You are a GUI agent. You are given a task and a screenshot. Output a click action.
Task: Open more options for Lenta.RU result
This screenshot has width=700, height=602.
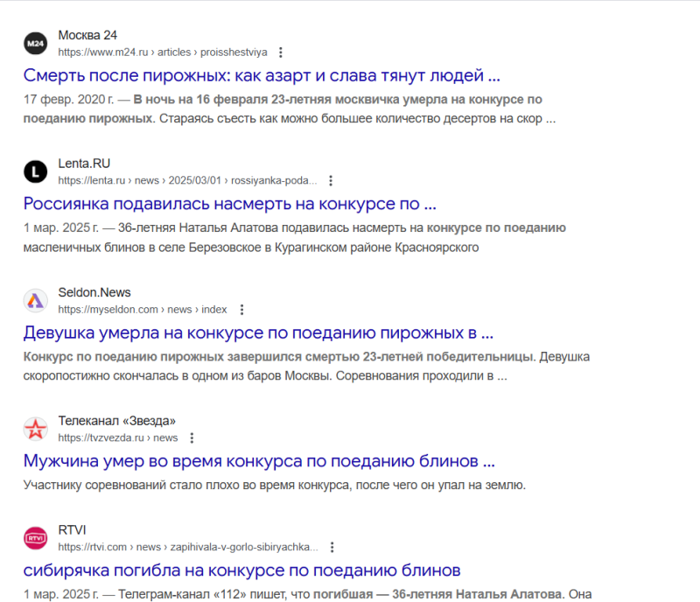click(x=331, y=181)
